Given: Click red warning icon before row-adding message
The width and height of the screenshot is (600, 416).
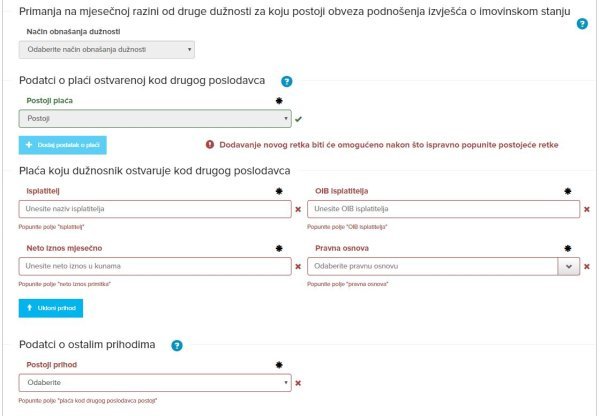Looking at the screenshot, I should click(210, 144).
